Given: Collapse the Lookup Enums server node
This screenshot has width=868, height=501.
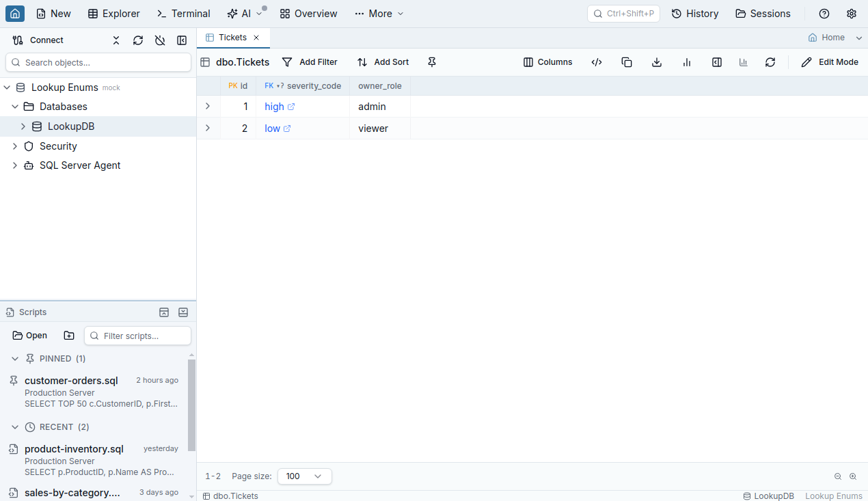Looking at the screenshot, I should [7, 87].
